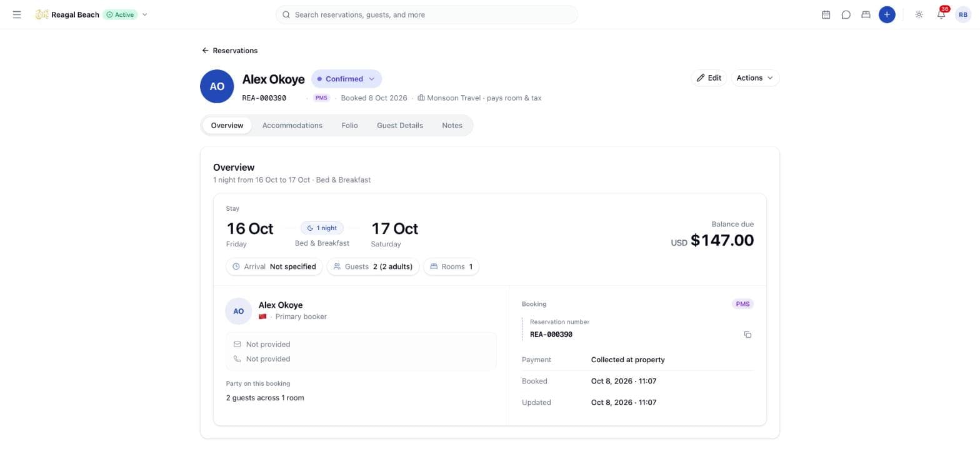The height and width of the screenshot is (471, 980).
Task: Click the 1 night badge
Action: point(322,228)
